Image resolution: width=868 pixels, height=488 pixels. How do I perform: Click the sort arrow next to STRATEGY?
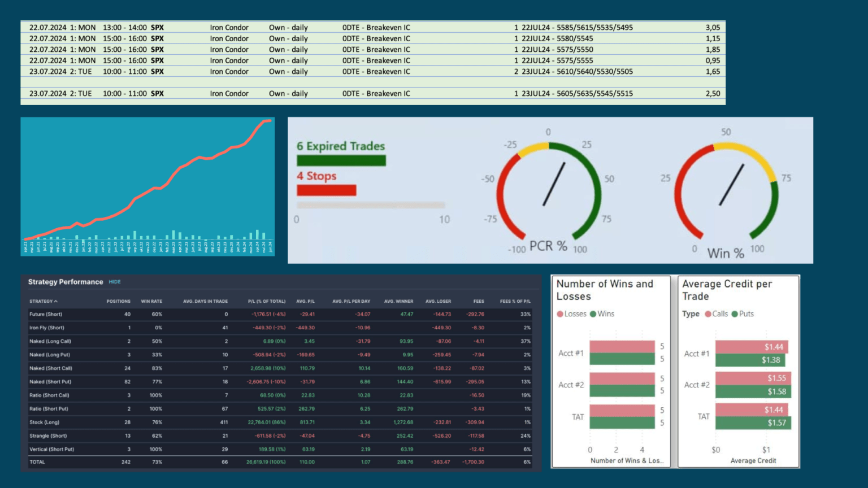pos(55,301)
